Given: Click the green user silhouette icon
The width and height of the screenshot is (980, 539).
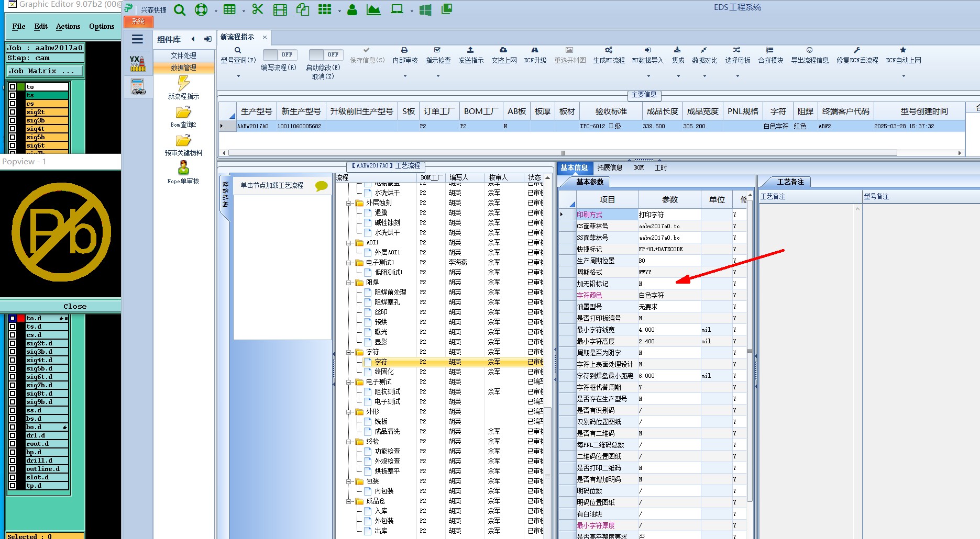Looking at the screenshot, I should [353, 9].
